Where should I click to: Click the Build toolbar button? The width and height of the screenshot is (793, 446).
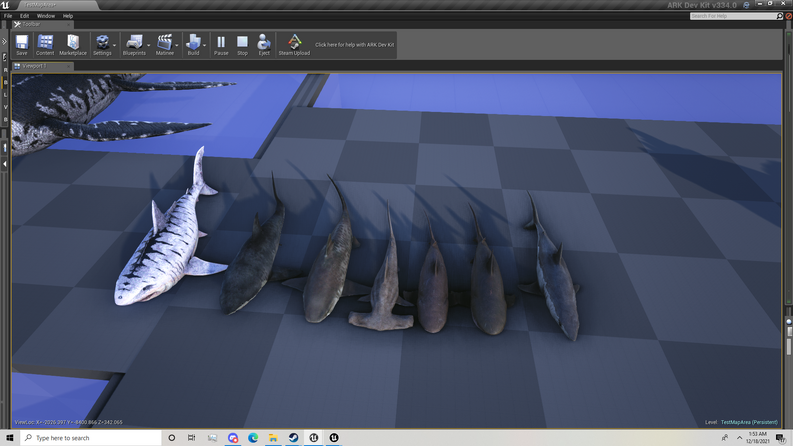click(x=193, y=44)
